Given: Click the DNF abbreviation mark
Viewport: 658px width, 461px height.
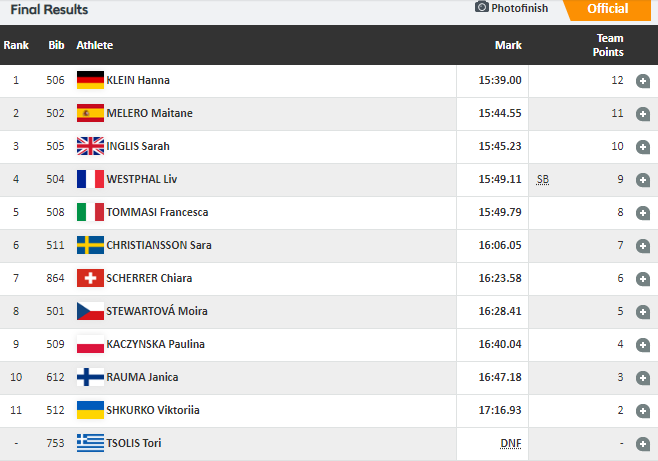Looking at the screenshot, I should point(511,443).
